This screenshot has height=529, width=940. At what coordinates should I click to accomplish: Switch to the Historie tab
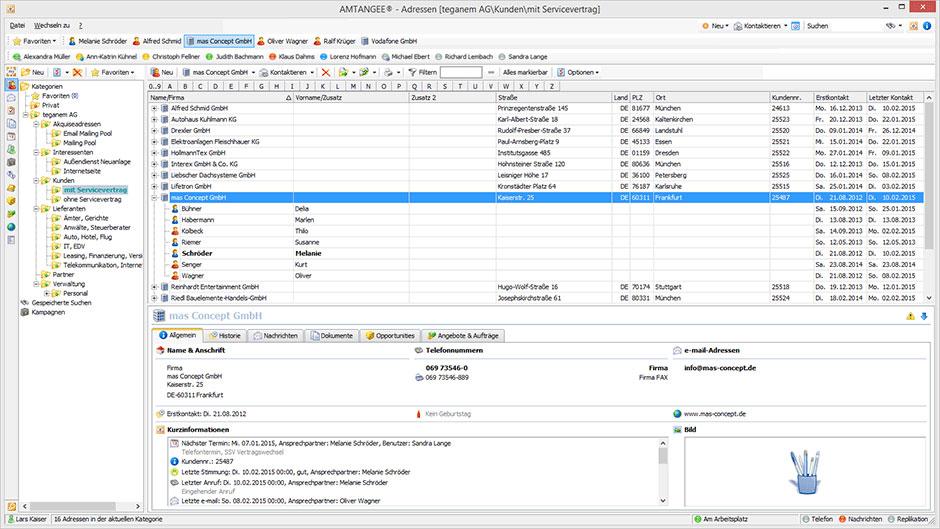pos(224,336)
